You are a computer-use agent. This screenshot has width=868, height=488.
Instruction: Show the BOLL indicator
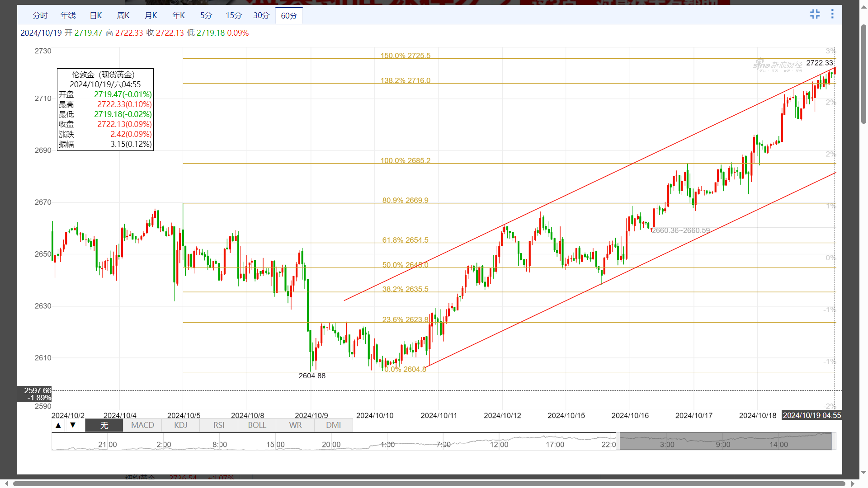(x=257, y=425)
